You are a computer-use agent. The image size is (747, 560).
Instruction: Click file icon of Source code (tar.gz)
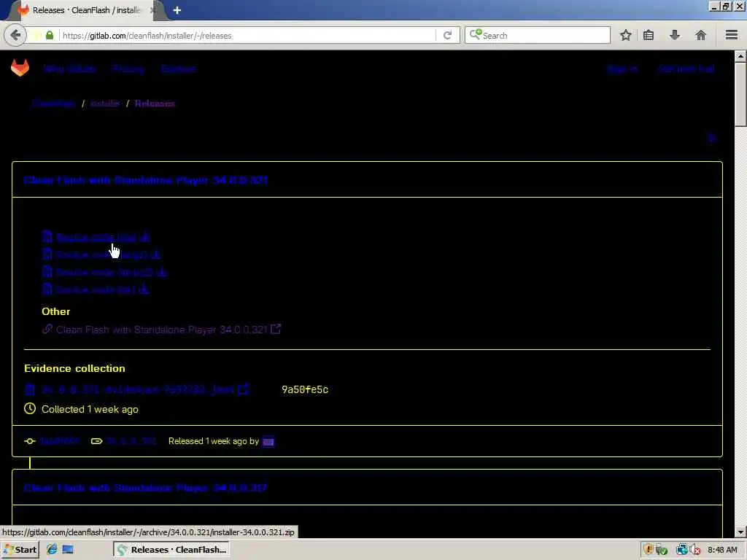pyautogui.click(x=47, y=254)
